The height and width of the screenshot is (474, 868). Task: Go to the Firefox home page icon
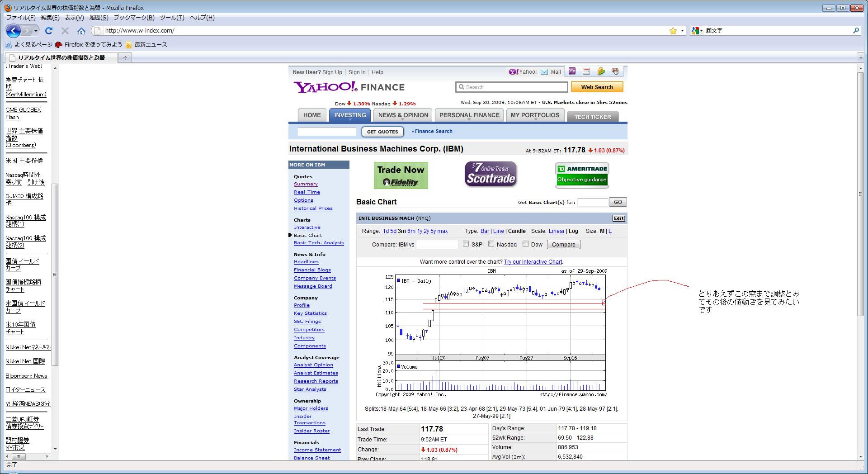coord(81,31)
